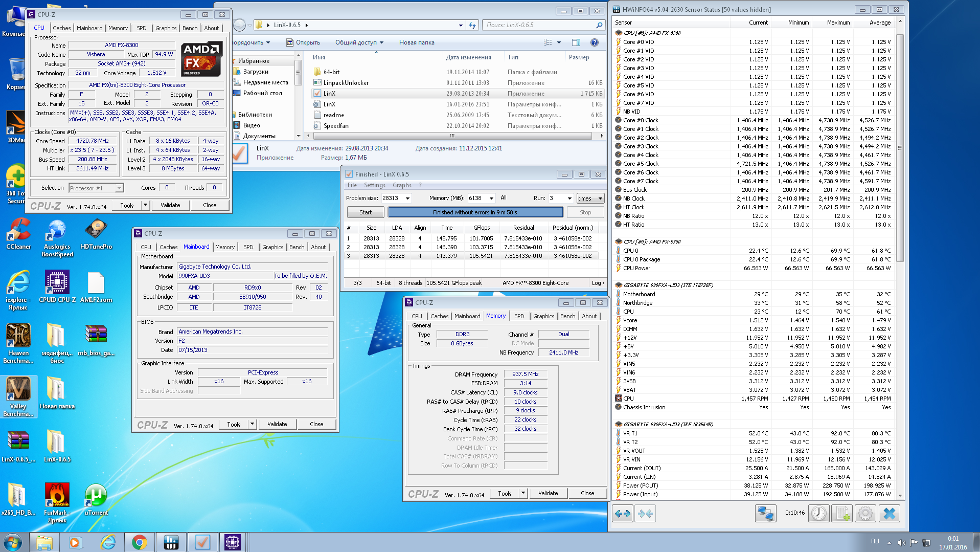Switch to the SPD tab in the top CPU-Z window
Image resolution: width=980 pixels, height=552 pixels.
(141, 28)
